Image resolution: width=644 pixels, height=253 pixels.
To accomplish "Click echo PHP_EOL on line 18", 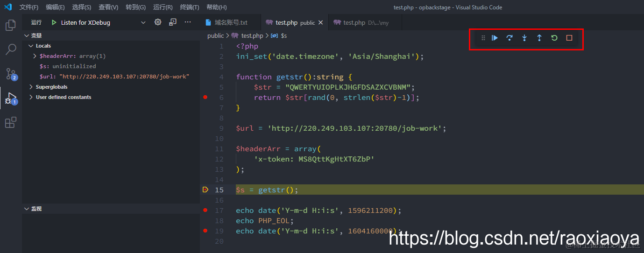I will [265, 220].
